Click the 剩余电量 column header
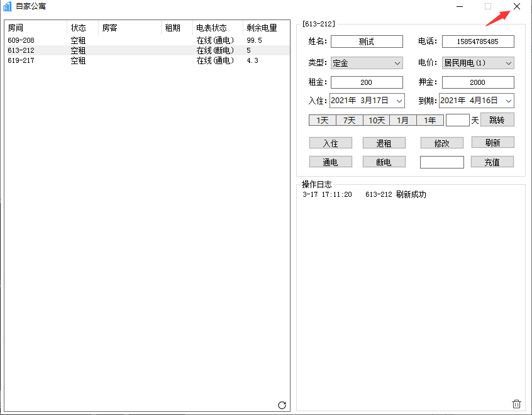The width and height of the screenshot is (532, 415). (x=267, y=28)
